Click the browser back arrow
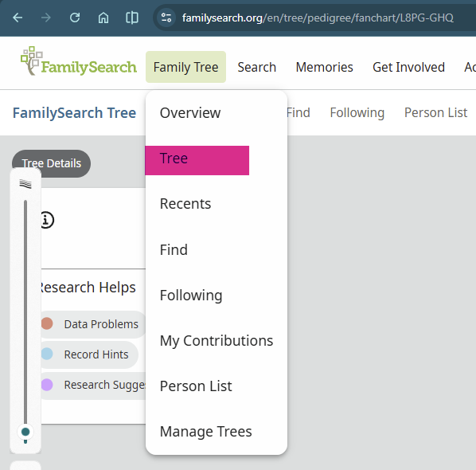This screenshot has height=470, width=476. [x=18, y=18]
